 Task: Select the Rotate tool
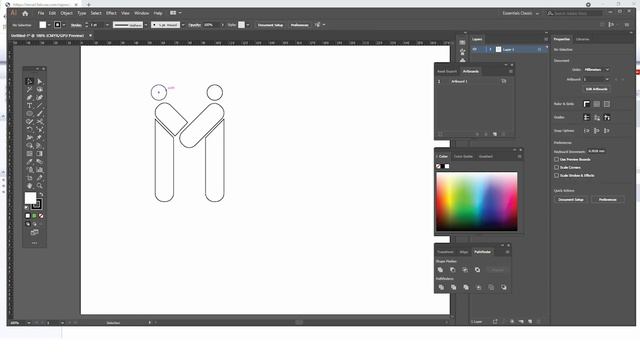[29, 129]
